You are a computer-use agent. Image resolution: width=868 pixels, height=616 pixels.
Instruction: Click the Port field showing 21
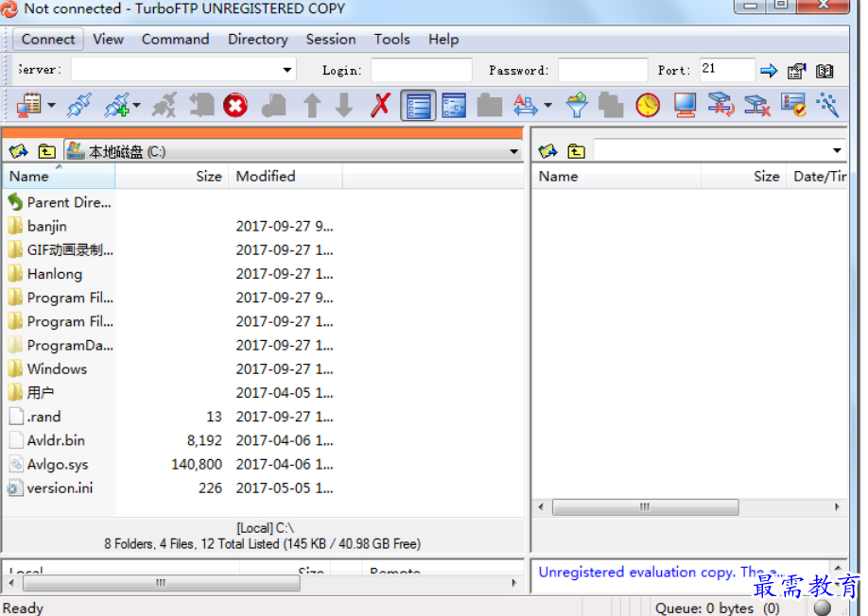tap(727, 70)
